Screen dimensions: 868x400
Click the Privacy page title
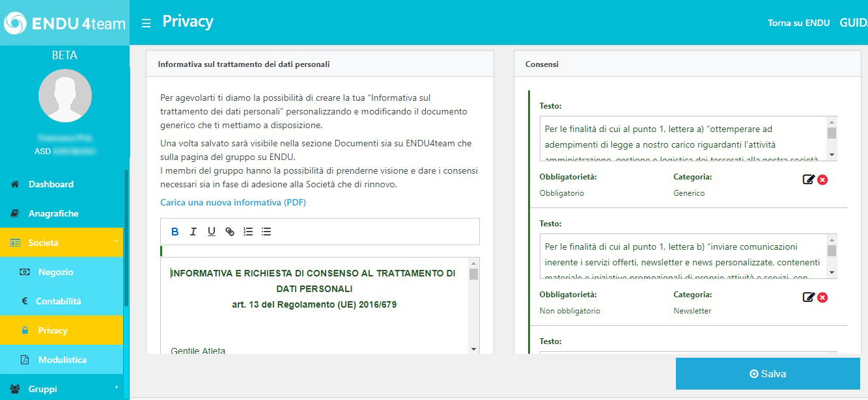click(x=188, y=21)
